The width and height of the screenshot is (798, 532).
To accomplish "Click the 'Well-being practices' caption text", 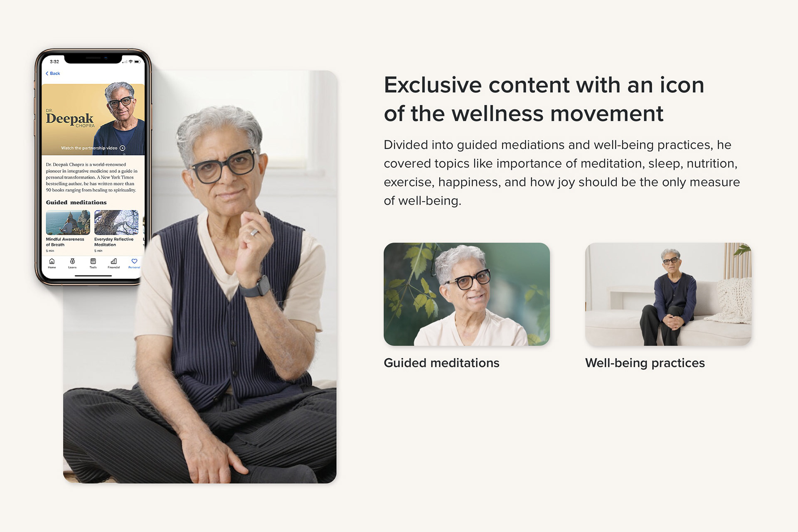I will [x=645, y=363].
